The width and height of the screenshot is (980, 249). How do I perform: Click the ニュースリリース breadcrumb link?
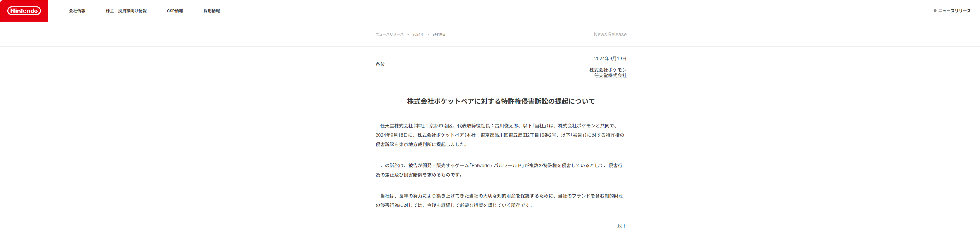pos(390,35)
